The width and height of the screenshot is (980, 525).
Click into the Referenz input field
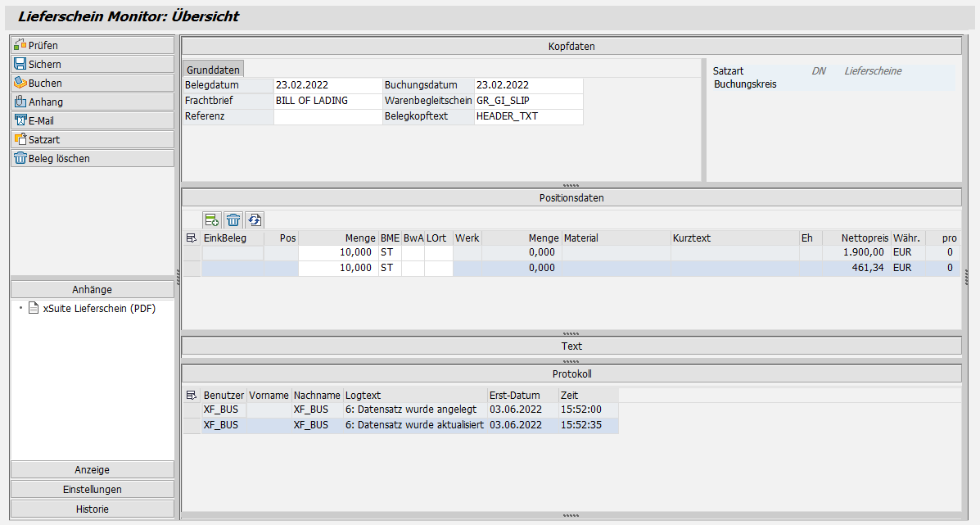tap(326, 116)
